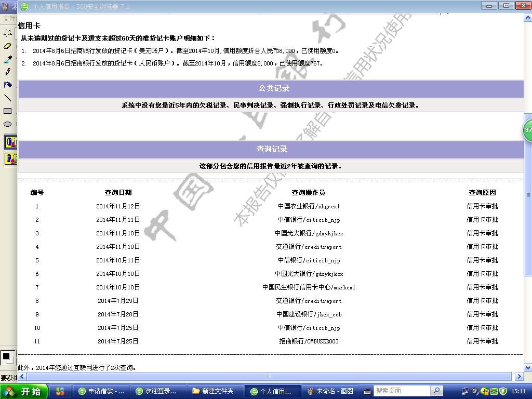Click 2014年11月11日 date cell
The width and height of the screenshot is (532, 399).
point(118,220)
